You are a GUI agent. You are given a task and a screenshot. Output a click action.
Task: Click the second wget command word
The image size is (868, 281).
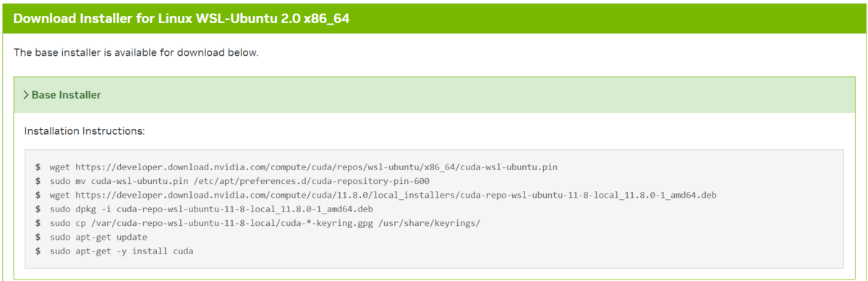59,195
